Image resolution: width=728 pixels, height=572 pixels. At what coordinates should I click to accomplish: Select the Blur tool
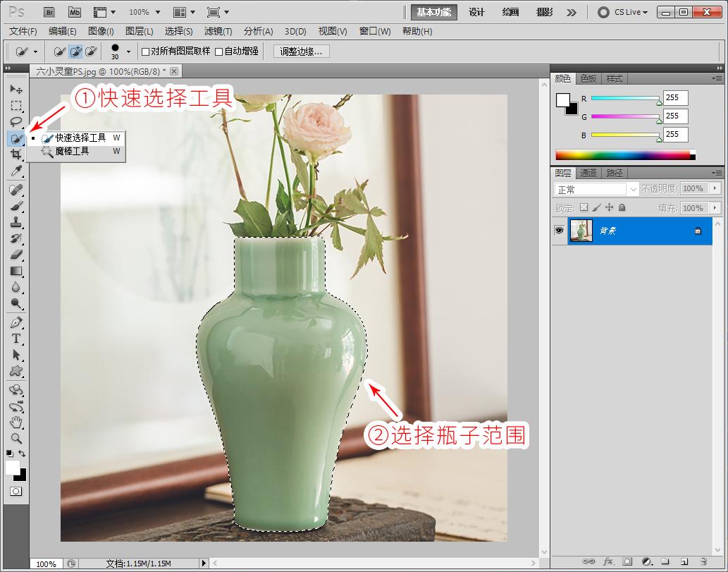[16, 287]
